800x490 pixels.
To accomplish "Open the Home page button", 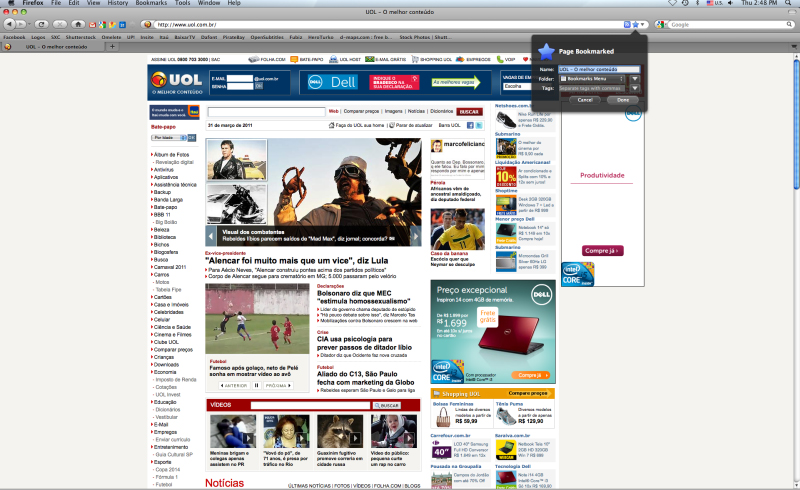I will pyautogui.click(x=78, y=24).
